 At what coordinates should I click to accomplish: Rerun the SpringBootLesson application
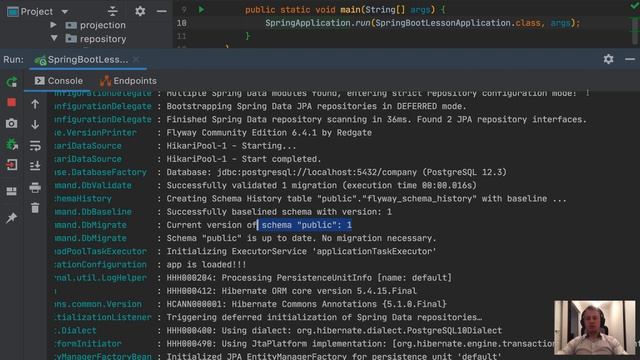point(11,82)
